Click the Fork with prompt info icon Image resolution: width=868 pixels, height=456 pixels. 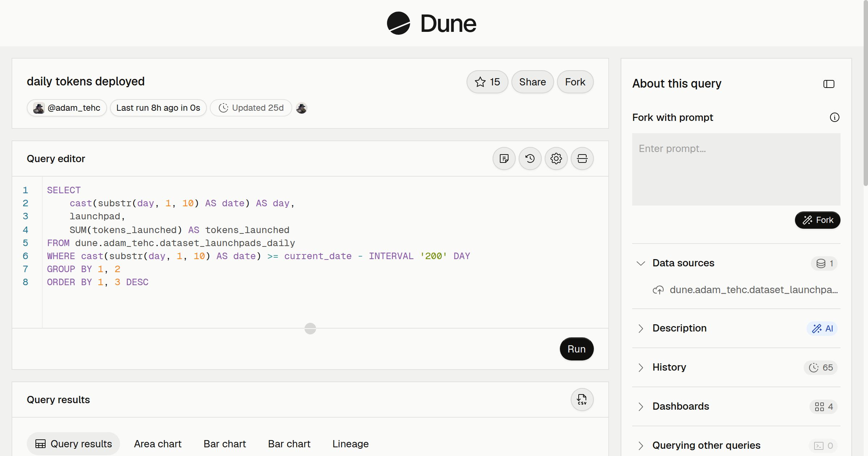tap(834, 117)
